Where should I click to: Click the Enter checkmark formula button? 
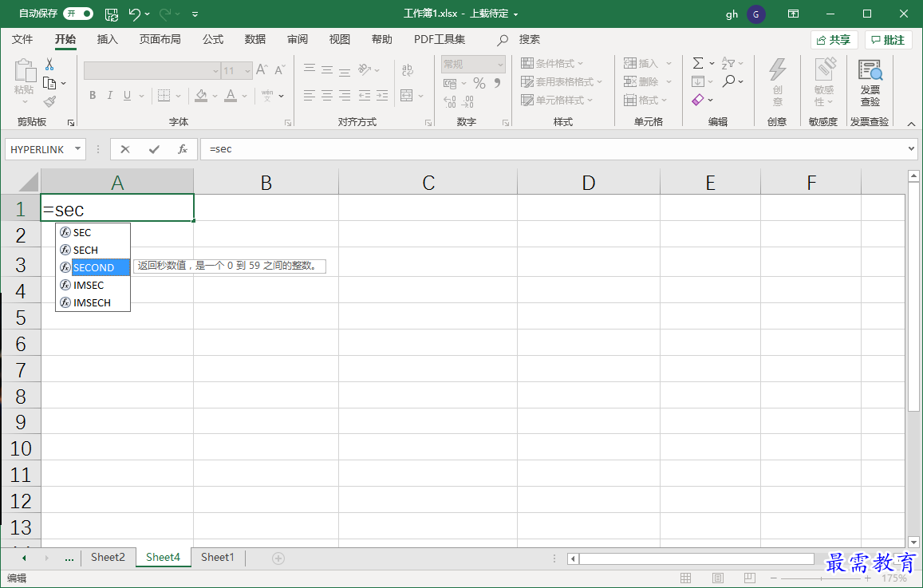click(154, 149)
